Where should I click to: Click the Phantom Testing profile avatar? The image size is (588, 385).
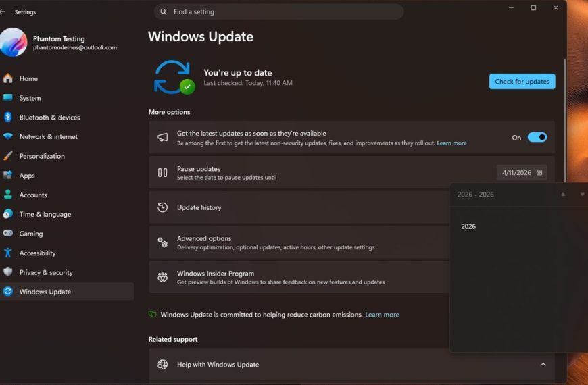(x=14, y=43)
